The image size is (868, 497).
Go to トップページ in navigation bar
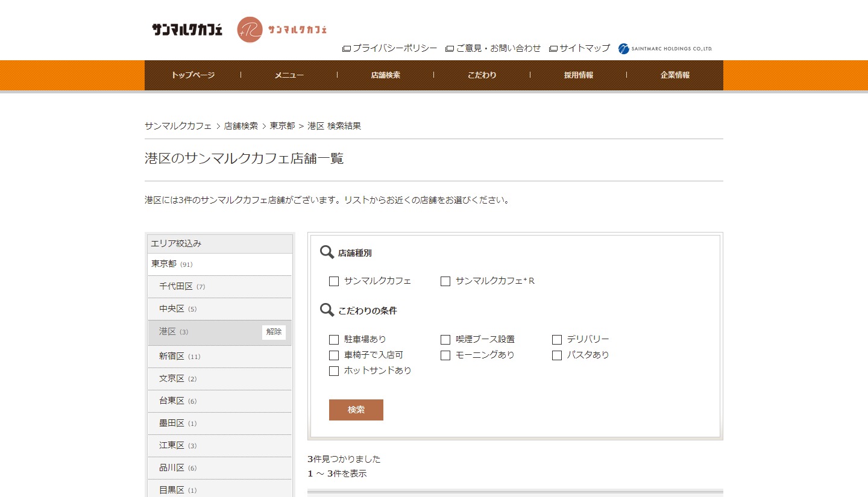[193, 75]
